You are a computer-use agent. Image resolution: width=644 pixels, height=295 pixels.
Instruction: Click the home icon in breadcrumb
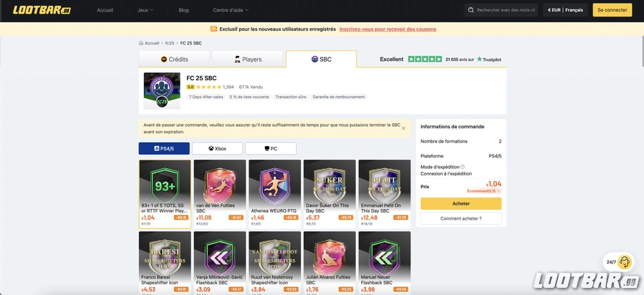click(x=141, y=43)
